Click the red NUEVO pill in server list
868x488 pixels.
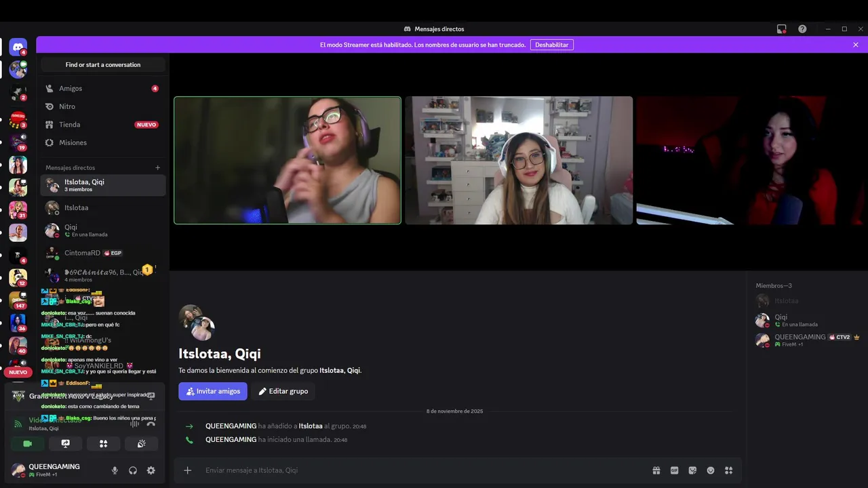18,372
